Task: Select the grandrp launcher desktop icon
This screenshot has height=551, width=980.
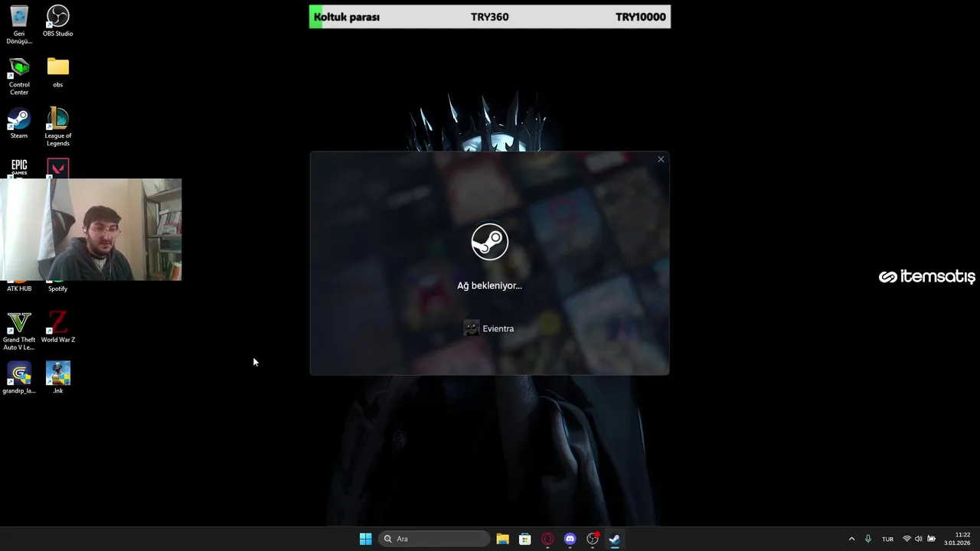Action: pos(19,378)
